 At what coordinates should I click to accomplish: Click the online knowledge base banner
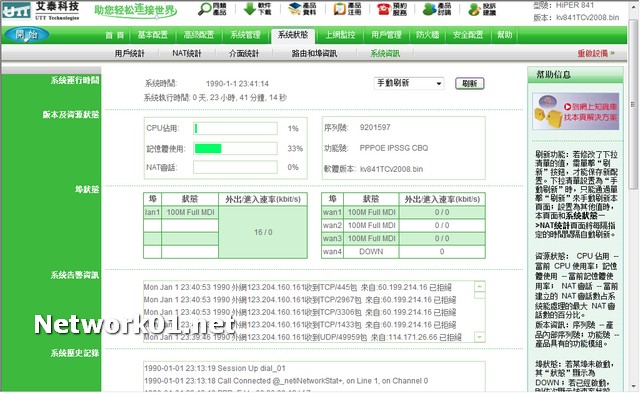pyautogui.click(x=576, y=111)
